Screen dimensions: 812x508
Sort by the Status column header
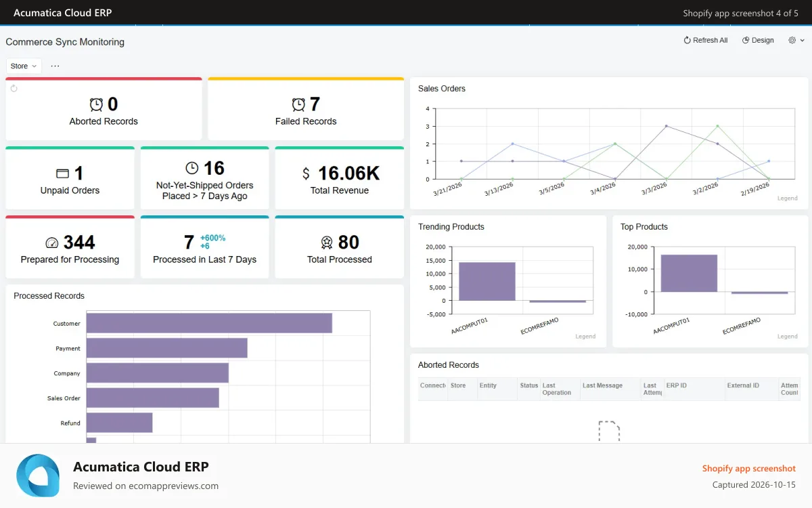click(528, 389)
